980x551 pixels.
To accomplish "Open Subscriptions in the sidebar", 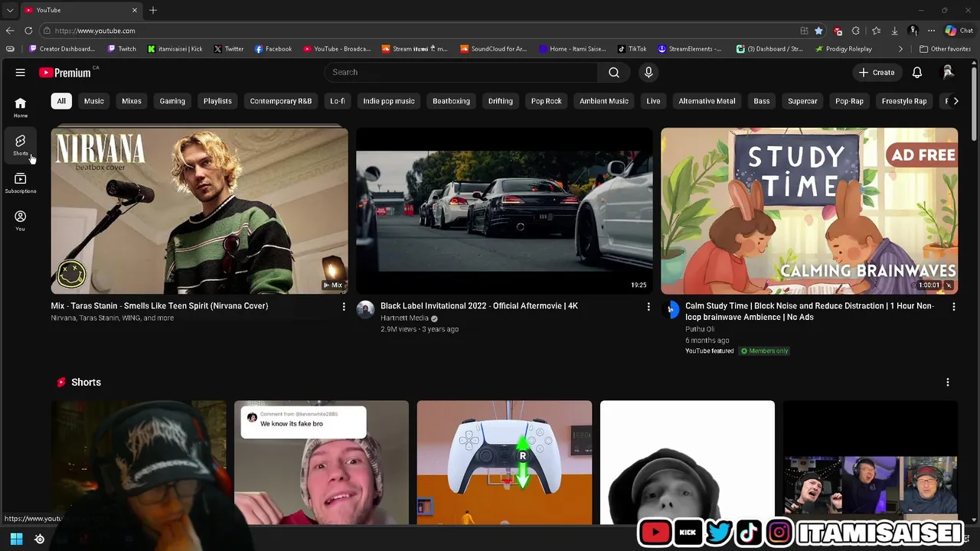I will (x=21, y=183).
